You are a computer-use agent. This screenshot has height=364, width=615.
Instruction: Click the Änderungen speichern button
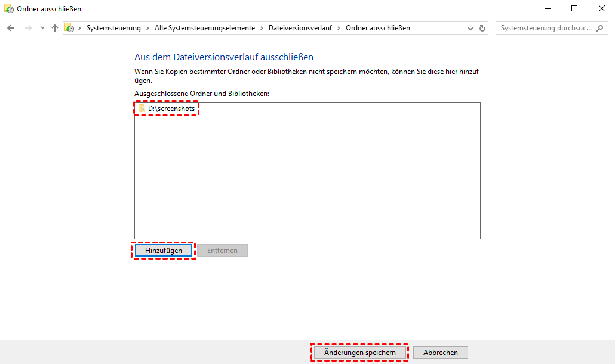click(x=359, y=353)
